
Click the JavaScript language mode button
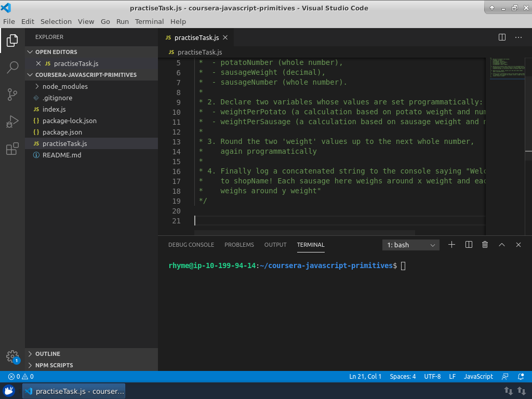pyautogui.click(x=478, y=377)
